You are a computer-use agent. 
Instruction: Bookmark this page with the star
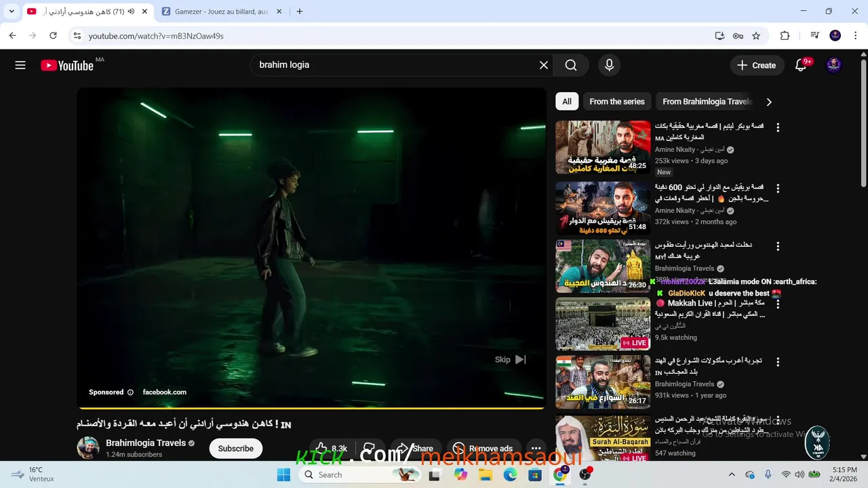tap(756, 35)
